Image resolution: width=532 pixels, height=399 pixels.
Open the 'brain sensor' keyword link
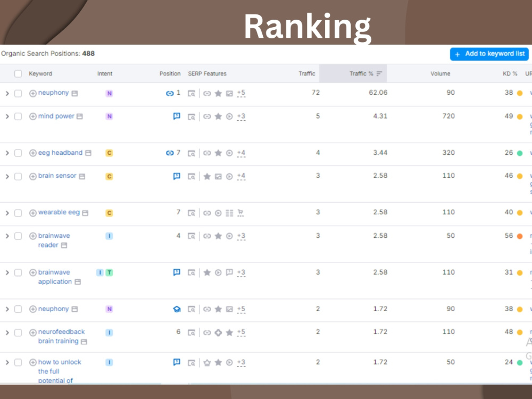(57, 176)
